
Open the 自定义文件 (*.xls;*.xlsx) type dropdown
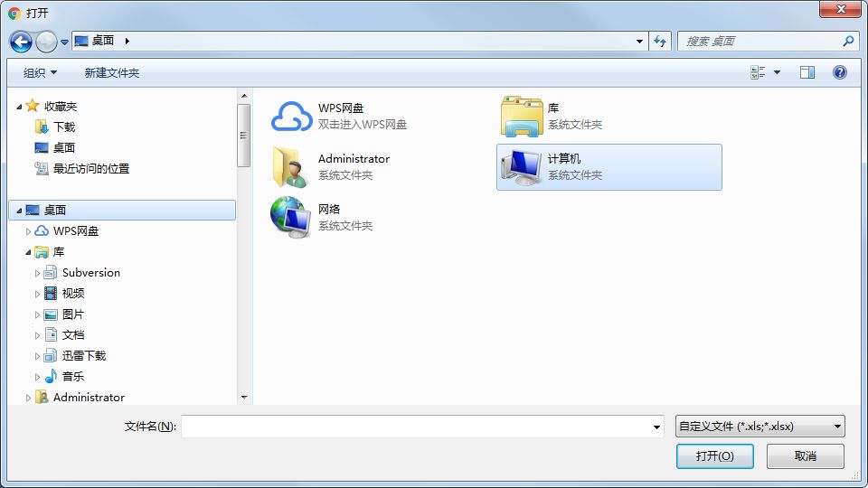coord(760,427)
